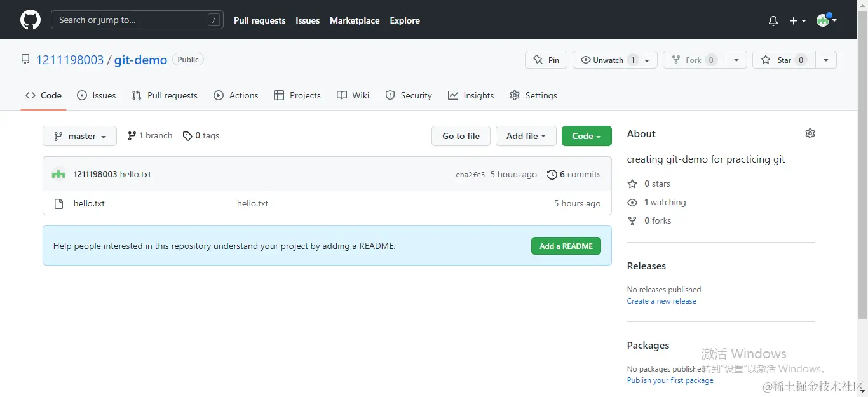Expand the Star lists dropdown arrow

tap(826, 60)
